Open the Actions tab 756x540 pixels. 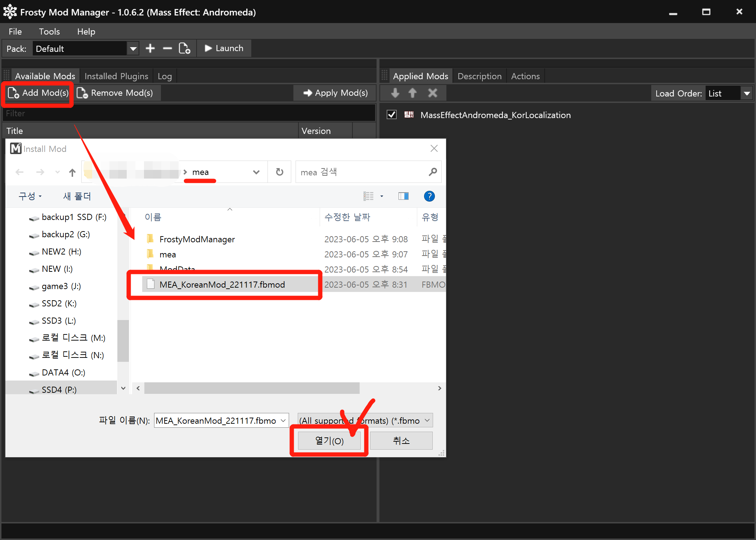(526, 76)
